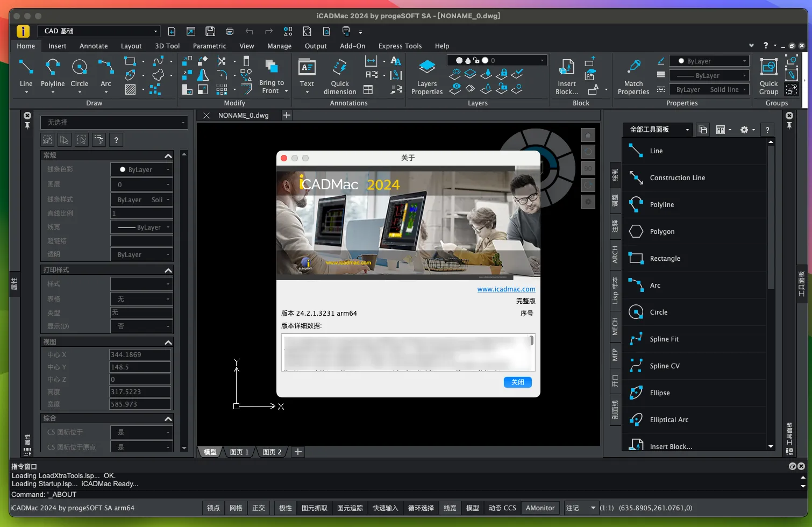Viewport: 812px width, 527px height.
Task: Select the Polyline tool in the Draw ribbon
Action: point(53,74)
